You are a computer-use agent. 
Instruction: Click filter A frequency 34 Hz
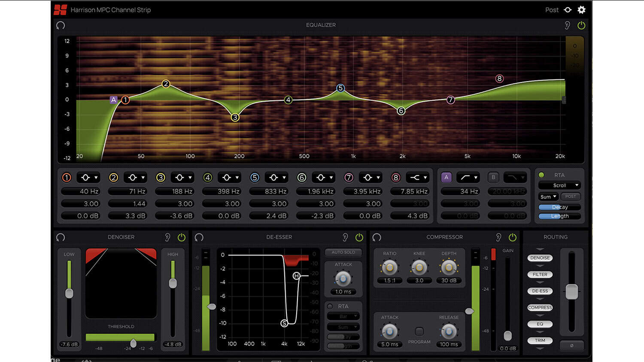point(460,191)
